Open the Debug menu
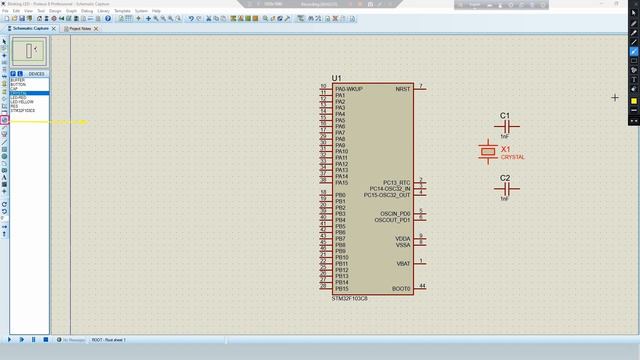 point(87,11)
